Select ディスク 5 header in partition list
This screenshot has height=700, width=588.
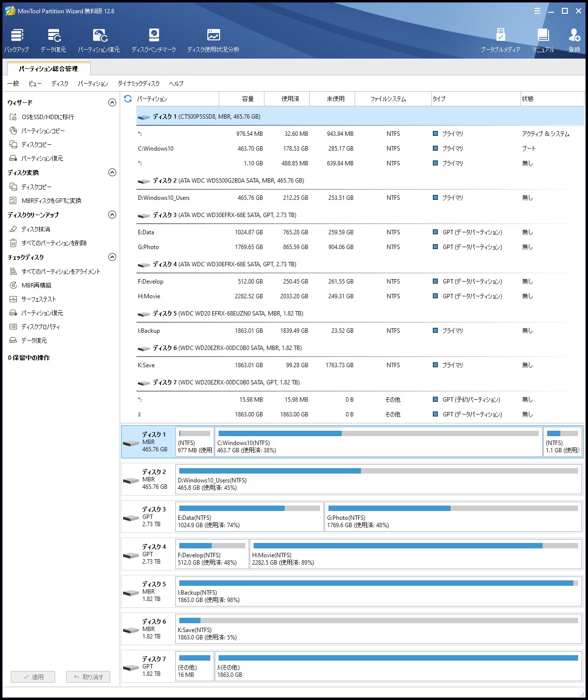360,314
